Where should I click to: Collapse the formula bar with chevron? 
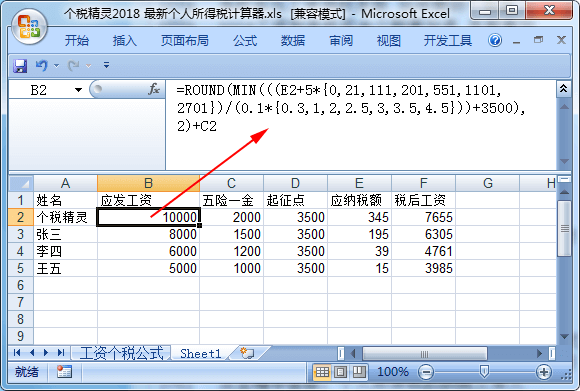point(563,88)
